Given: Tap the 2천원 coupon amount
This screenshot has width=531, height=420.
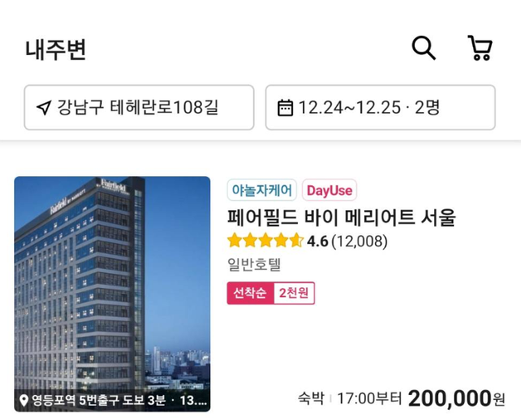Looking at the screenshot, I should [294, 293].
